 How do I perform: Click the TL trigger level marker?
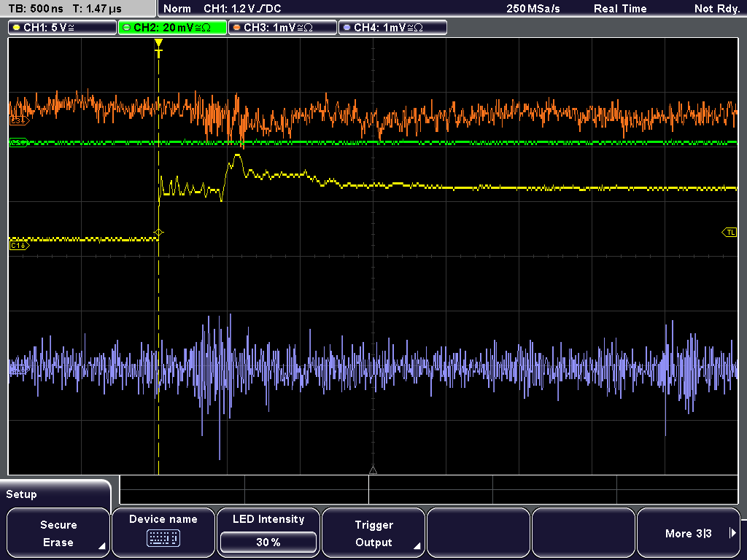pos(729,233)
